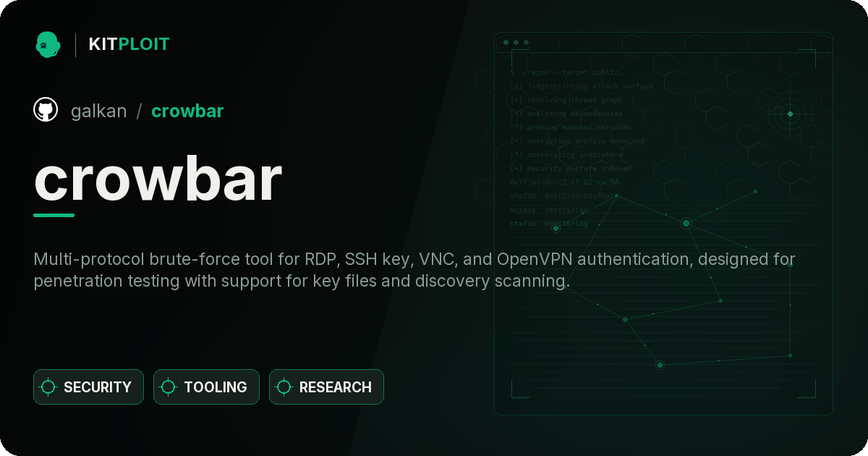The height and width of the screenshot is (456, 868).
Task: Select the RESEARCH tag
Action: pyautogui.click(x=326, y=387)
